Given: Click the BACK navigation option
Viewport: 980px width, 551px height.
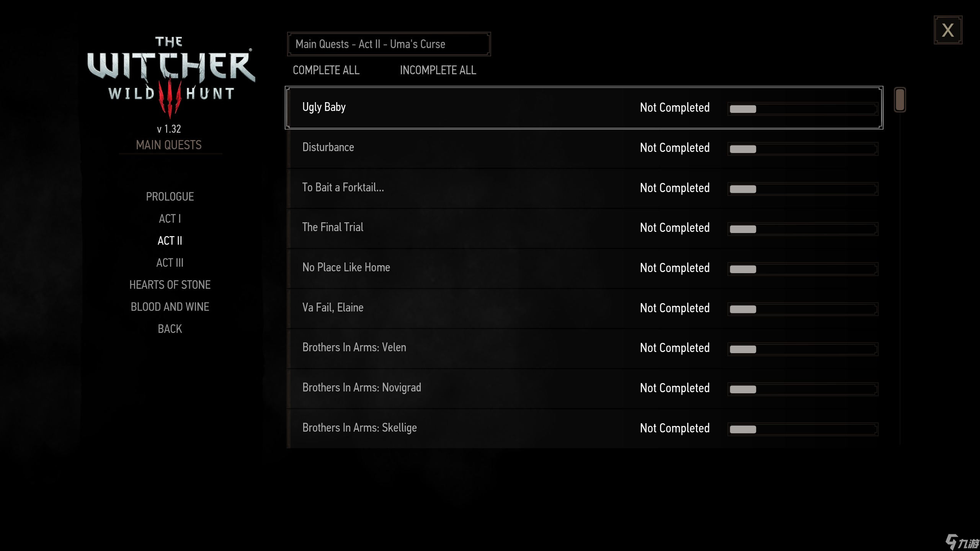Looking at the screenshot, I should [x=170, y=328].
